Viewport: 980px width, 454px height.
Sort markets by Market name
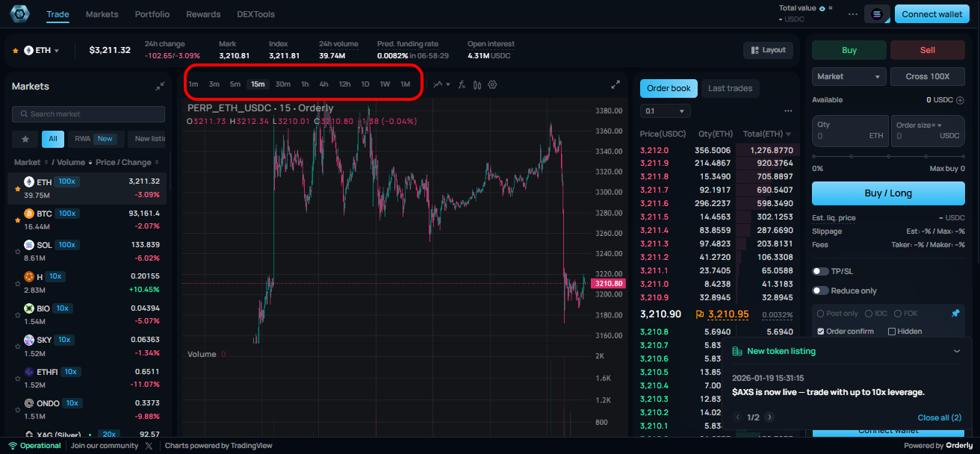click(x=30, y=163)
